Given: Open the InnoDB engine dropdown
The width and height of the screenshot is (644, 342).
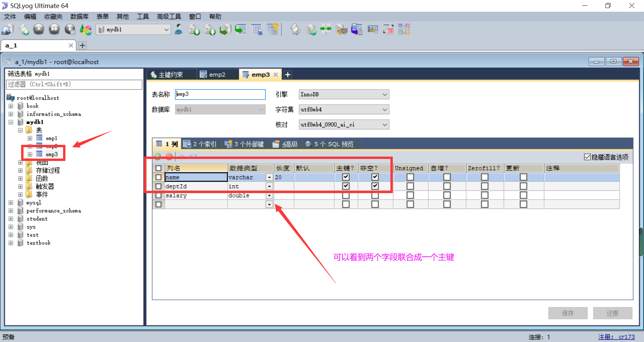Looking at the screenshot, I should tap(385, 95).
